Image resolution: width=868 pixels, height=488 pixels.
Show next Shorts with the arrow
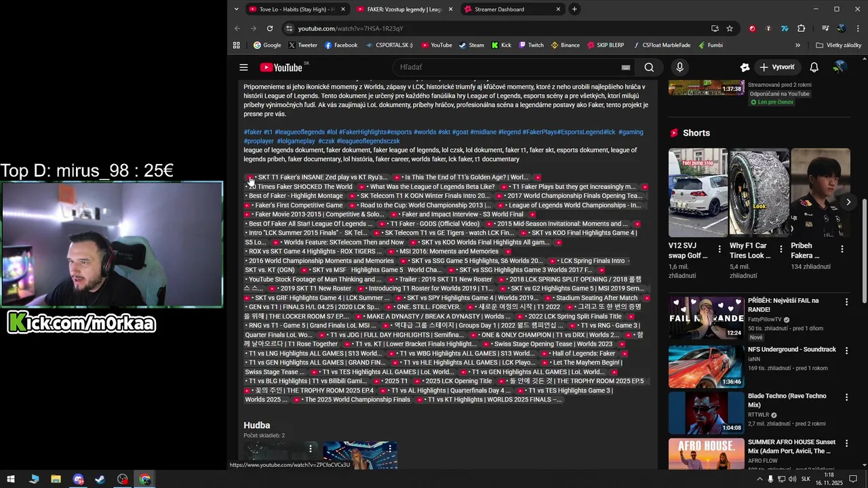point(848,202)
